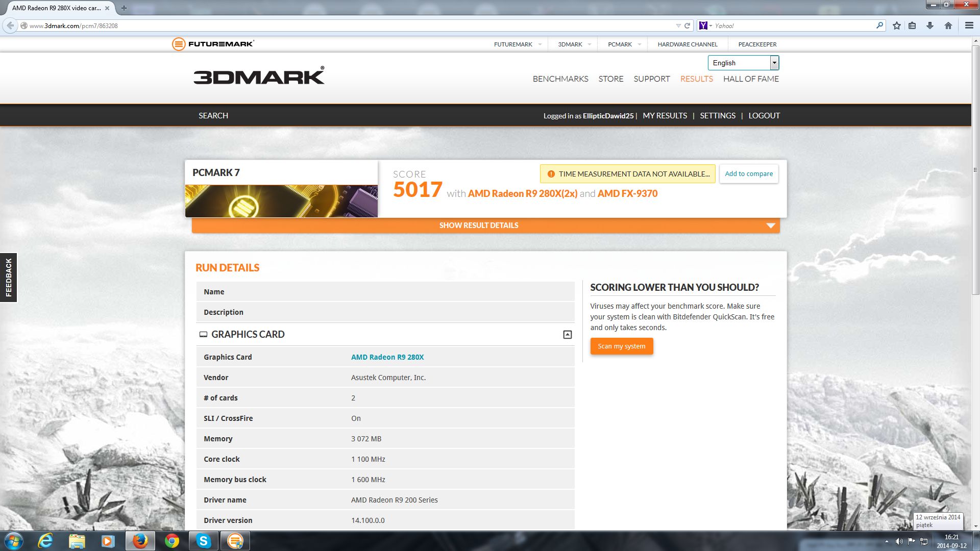This screenshot has height=551, width=980.
Task: Click Scan my system button
Action: pos(622,346)
